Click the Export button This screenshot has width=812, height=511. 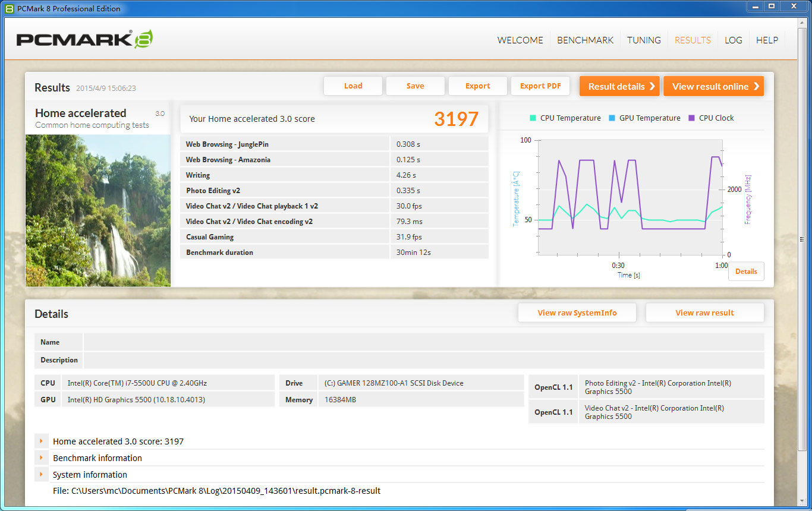point(478,86)
